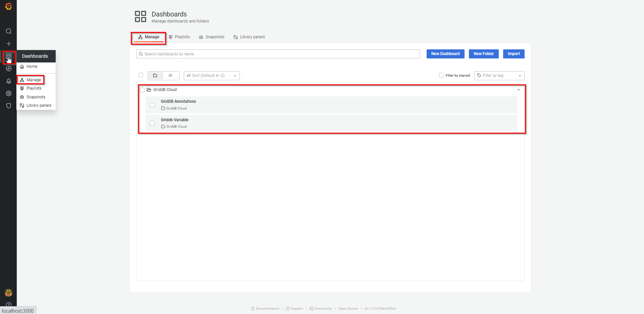The width and height of the screenshot is (644, 314).
Task: Click the Search dashboards by name field
Action: tap(278, 54)
